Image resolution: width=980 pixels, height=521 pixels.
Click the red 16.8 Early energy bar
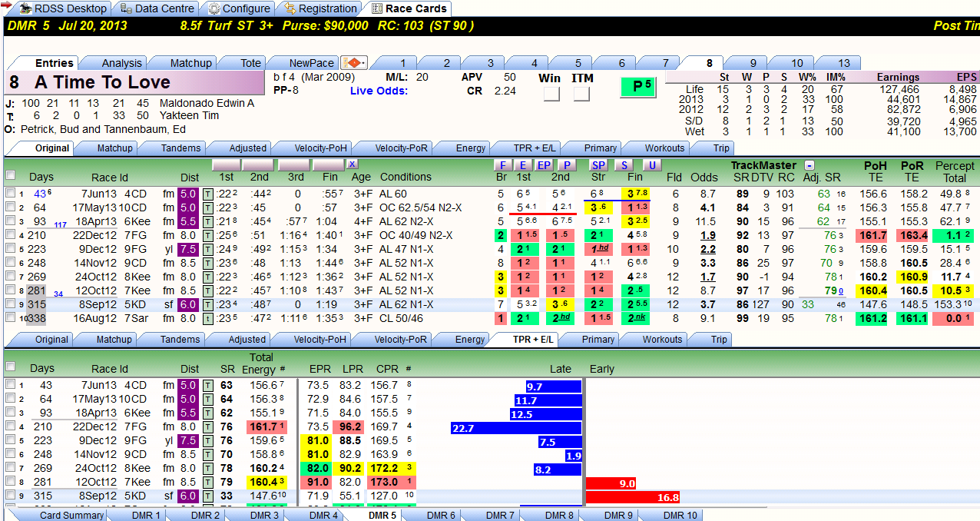pos(633,497)
